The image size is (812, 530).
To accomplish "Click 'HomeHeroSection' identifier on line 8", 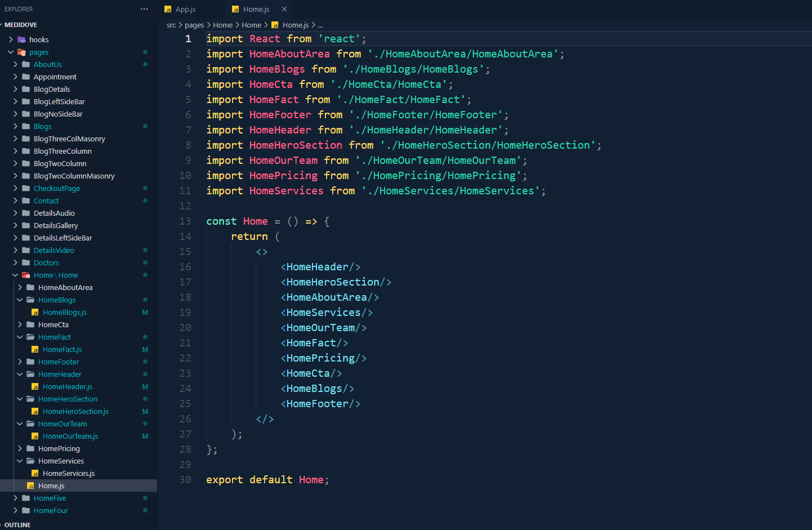I will pos(296,145).
